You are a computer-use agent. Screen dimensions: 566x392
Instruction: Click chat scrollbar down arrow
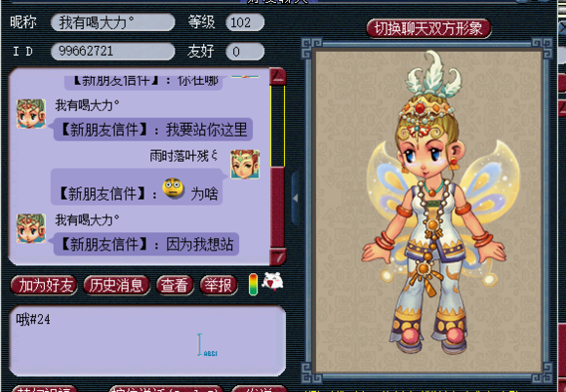[278, 256]
